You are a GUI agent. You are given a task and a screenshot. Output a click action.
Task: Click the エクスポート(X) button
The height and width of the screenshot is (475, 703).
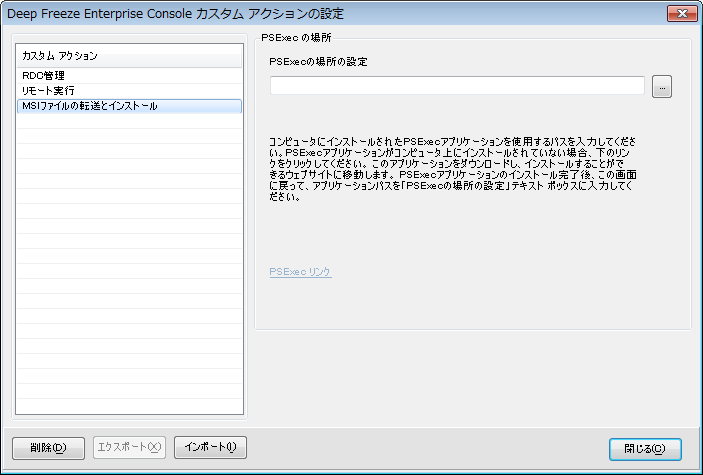coord(129,447)
